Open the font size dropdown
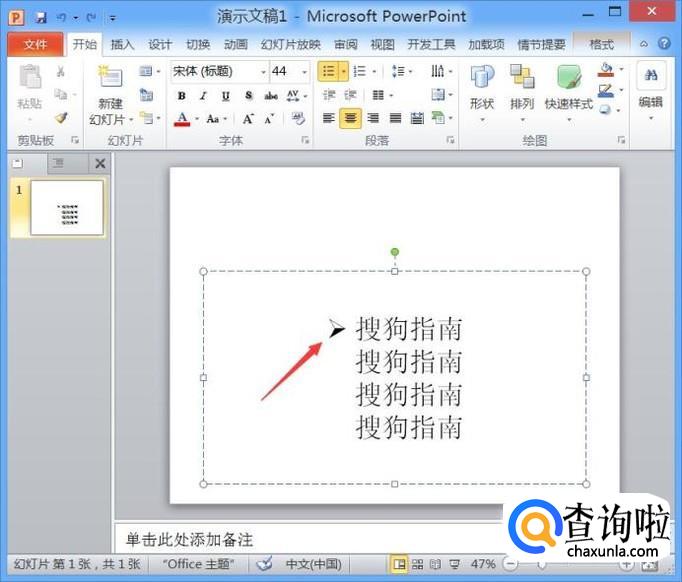The image size is (682, 582). (x=304, y=71)
